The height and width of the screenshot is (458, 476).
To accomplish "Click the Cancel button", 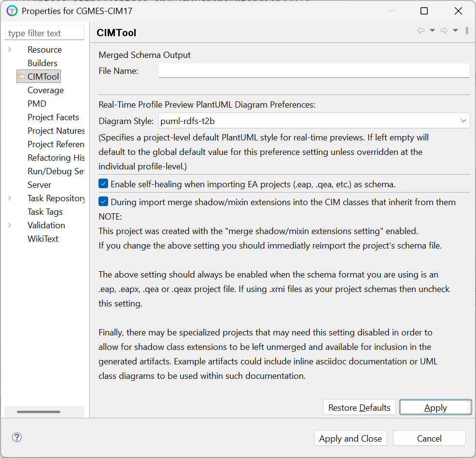I will (x=429, y=438).
